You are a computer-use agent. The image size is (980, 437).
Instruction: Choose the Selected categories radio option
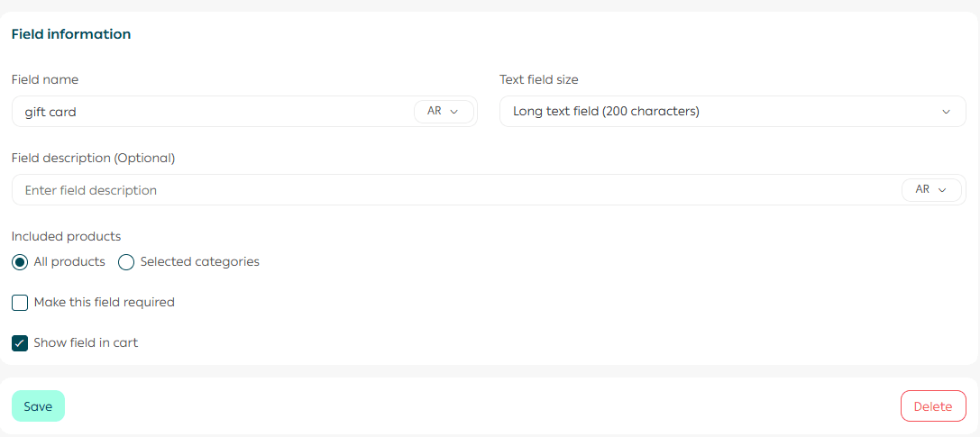coord(127,262)
